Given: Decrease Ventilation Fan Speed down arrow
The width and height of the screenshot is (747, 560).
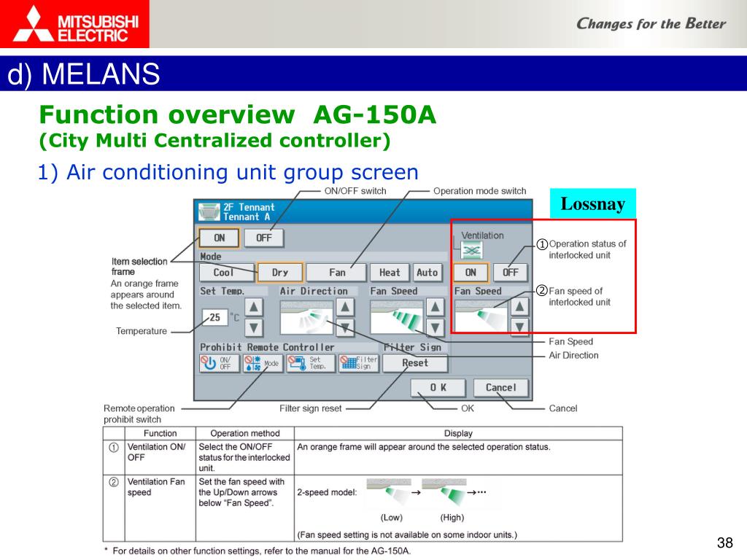Looking at the screenshot, I should click(519, 327).
